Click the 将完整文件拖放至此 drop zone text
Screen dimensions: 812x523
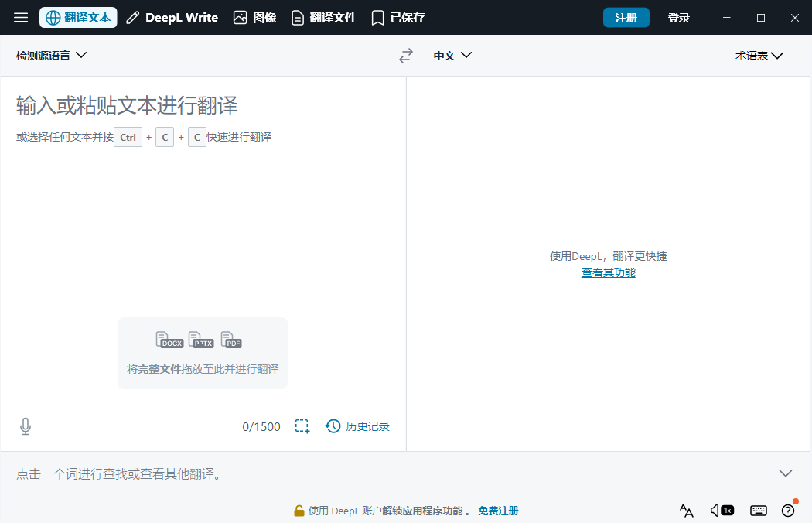coord(203,369)
